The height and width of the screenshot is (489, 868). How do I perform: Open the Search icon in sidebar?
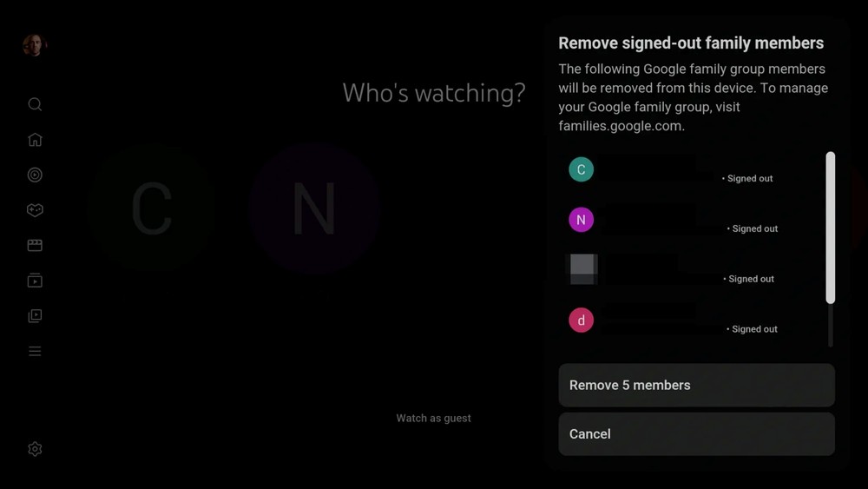click(35, 104)
